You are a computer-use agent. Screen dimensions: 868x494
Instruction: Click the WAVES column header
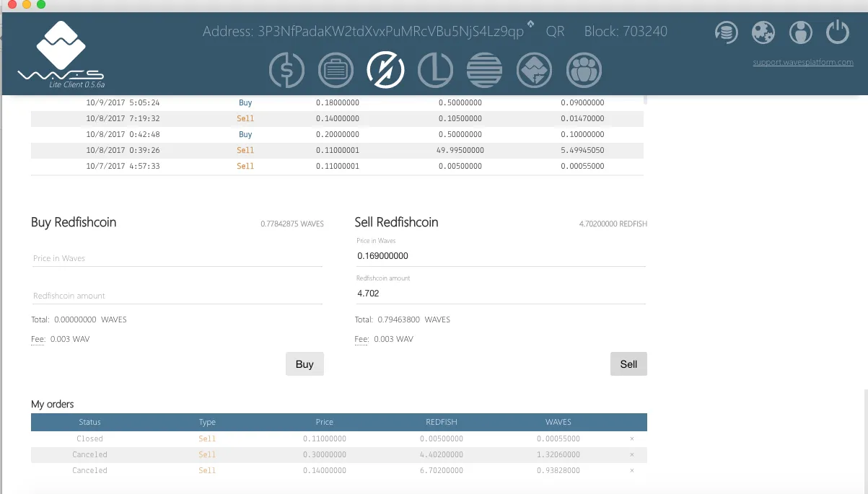pos(558,422)
